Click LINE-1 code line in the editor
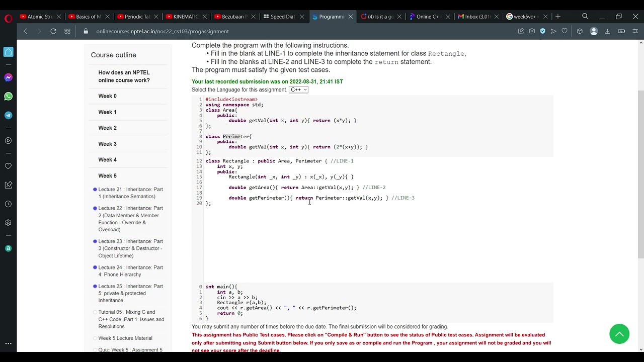The width and height of the screenshot is (644, 362). 279,161
